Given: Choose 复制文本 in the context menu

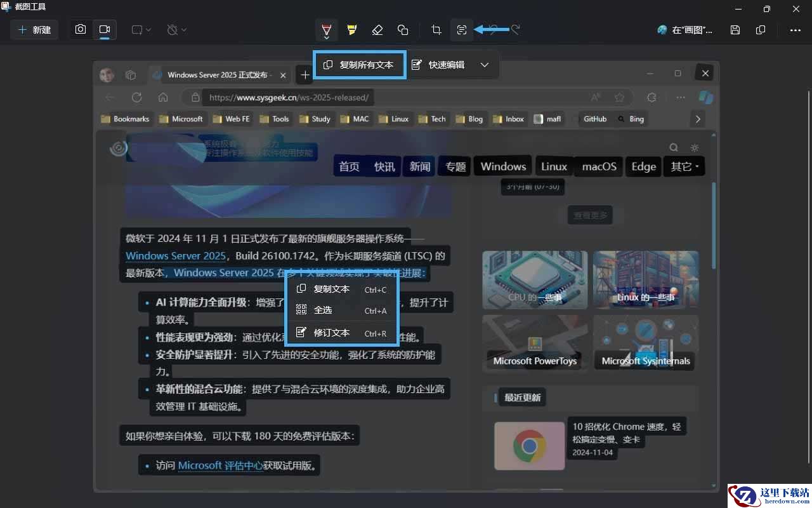Looking at the screenshot, I should tap(343, 290).
